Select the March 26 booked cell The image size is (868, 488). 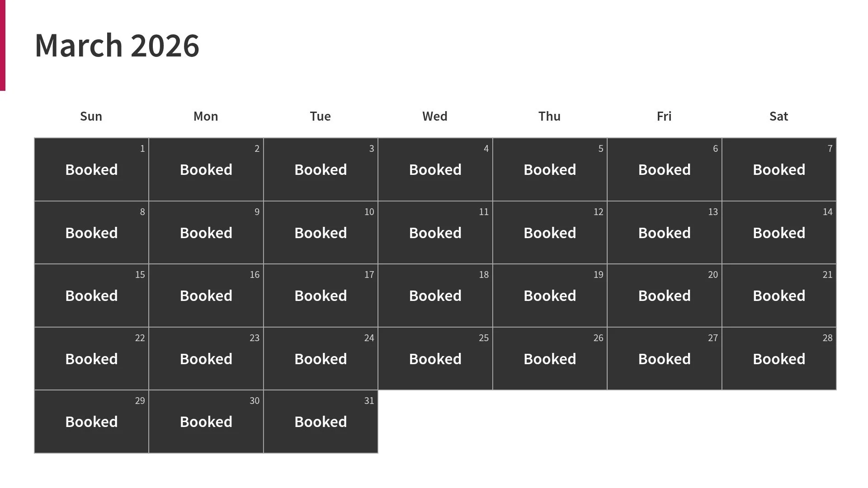(x=550, y=359)
